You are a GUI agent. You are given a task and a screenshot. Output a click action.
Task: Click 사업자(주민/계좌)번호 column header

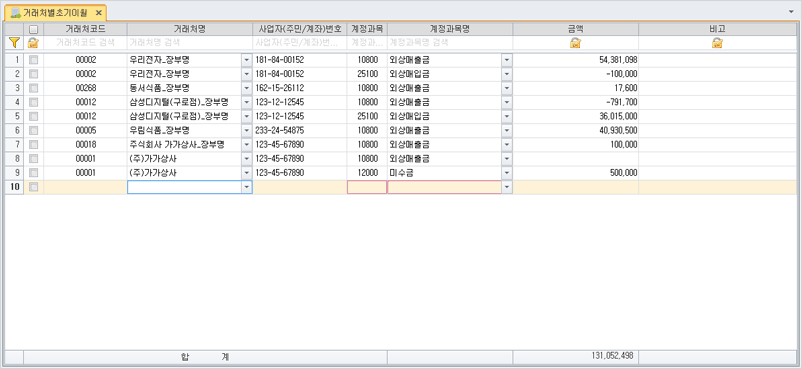pos(300,29)
